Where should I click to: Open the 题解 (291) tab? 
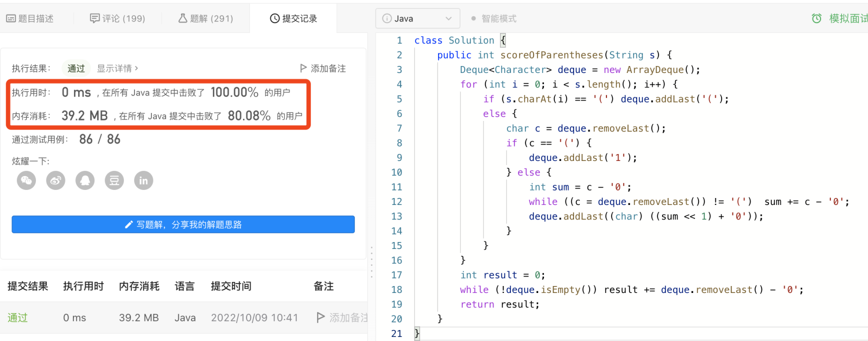tap(205, 19)
